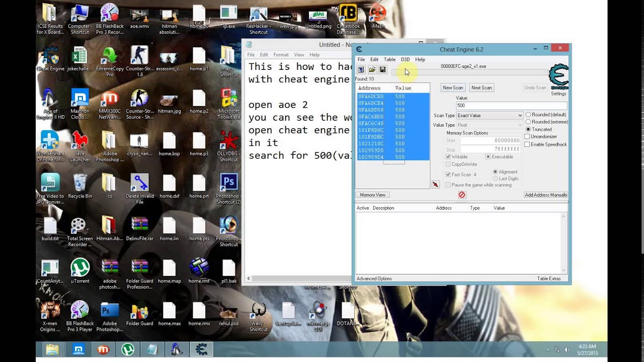The image size is (644, 362).
Task: Open Cheat Engine icon on desktop
Action: [50, 59]
